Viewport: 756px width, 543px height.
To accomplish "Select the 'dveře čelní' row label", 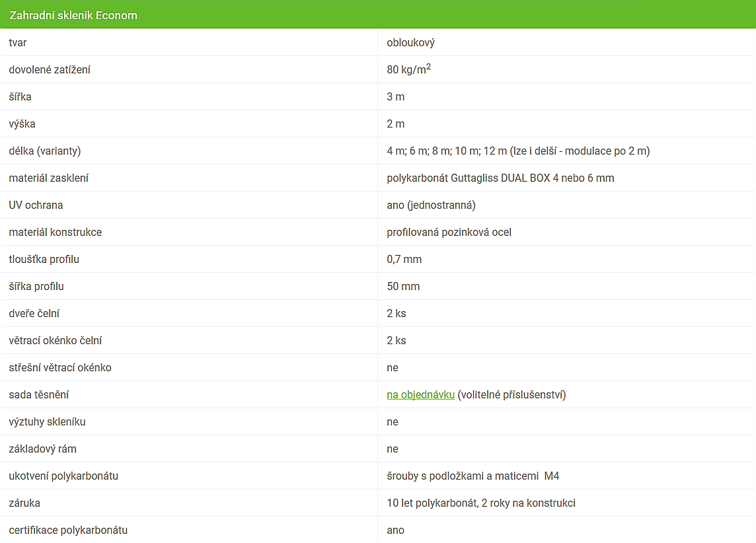I will tap(34, 313).
